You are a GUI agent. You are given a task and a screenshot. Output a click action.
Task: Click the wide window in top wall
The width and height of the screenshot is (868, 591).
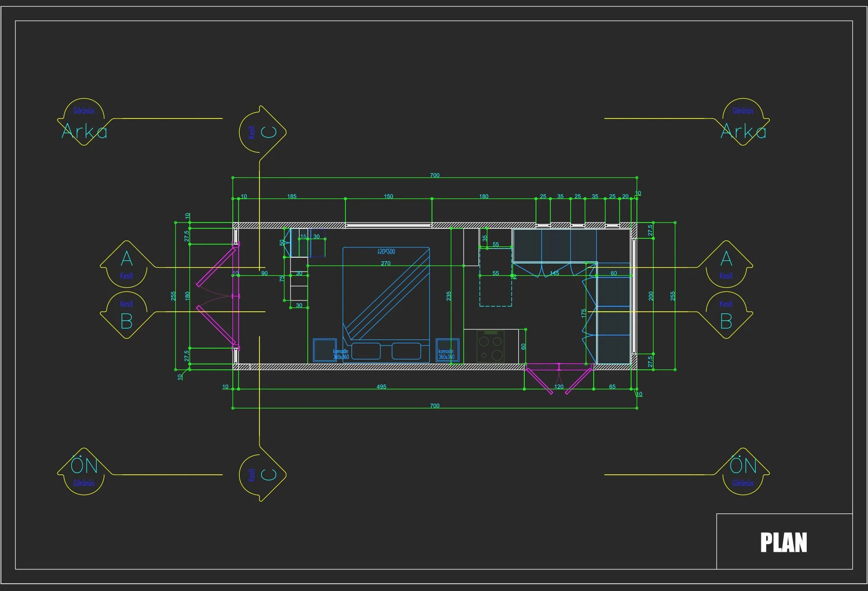coord(388,225)
